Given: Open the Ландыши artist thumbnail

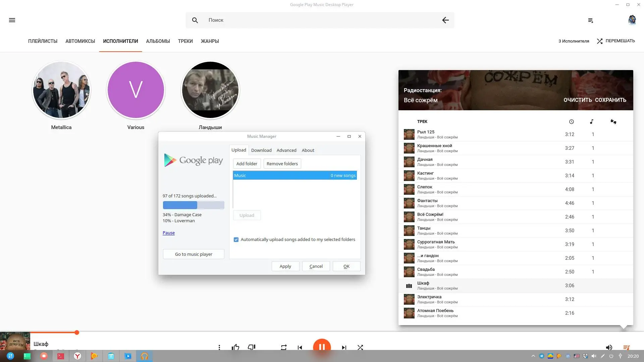Looking at the screenshot, I should click(x=210, y=90).
